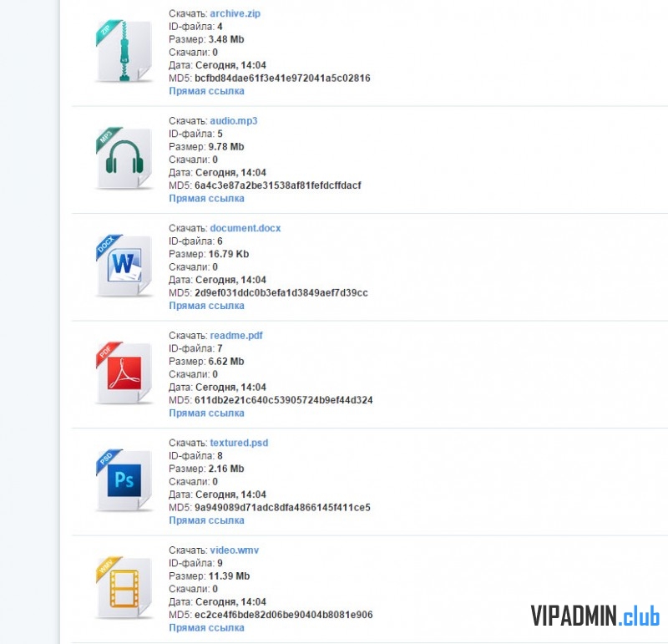Click the size value 9.78 Mb
The width and height of the screenshot is (668, 644).
[x=226, y=147]
